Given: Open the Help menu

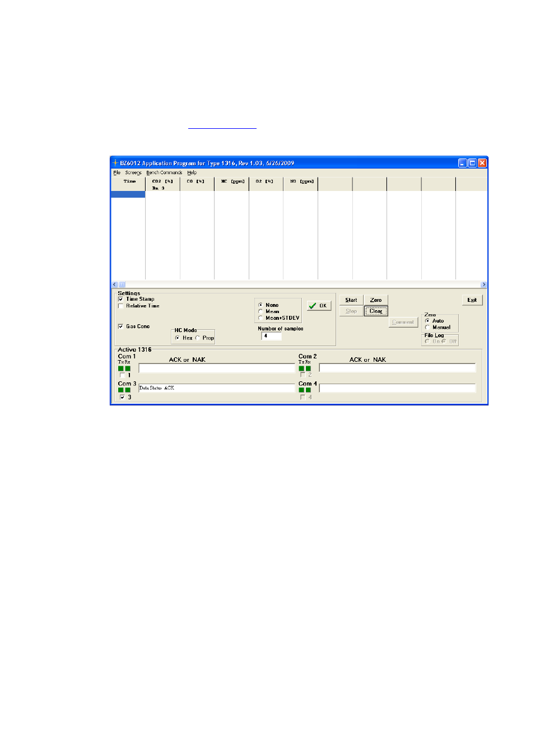Looking at the screenshot, I should (192, 172).
